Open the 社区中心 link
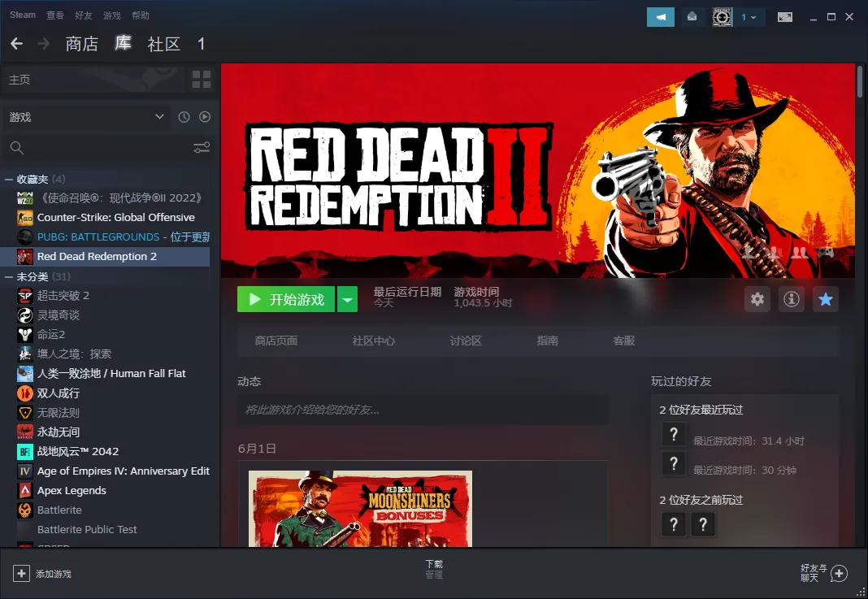The image size is (868, 599). (x=373, y=341)
